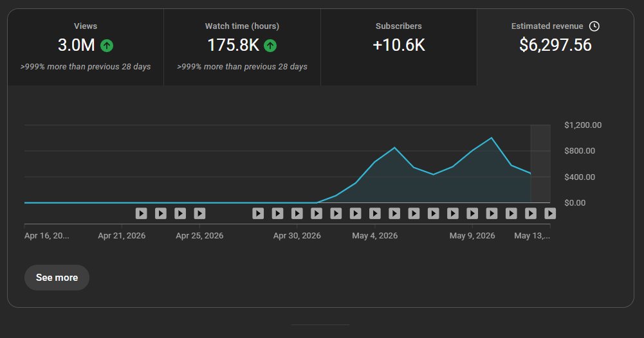Screen dimensions: 644x338
Task: Open the video marker for Apr 23
Action: coord(161,213)
